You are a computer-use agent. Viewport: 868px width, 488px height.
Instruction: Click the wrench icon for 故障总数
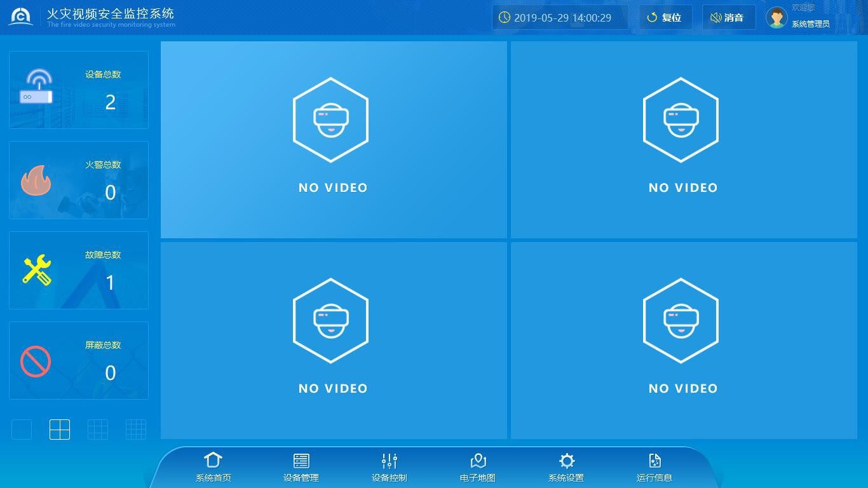coord(36,270)
